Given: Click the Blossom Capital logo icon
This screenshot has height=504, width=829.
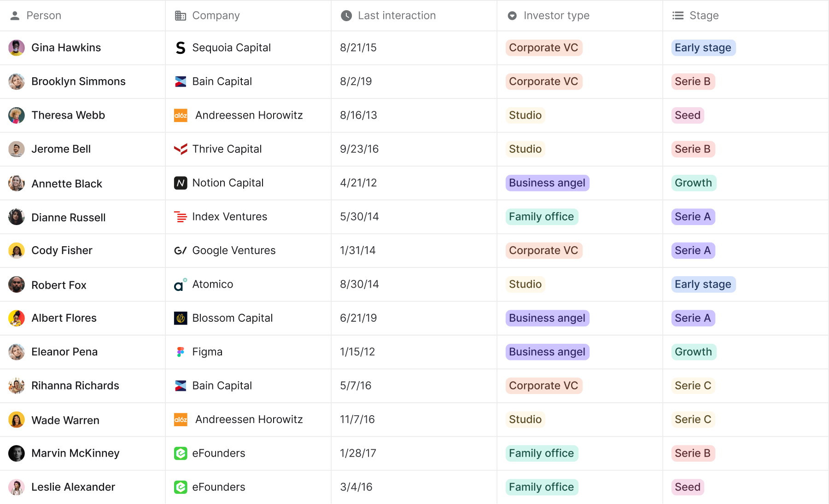Looking at the screenshot, I should tap(181, 318).
